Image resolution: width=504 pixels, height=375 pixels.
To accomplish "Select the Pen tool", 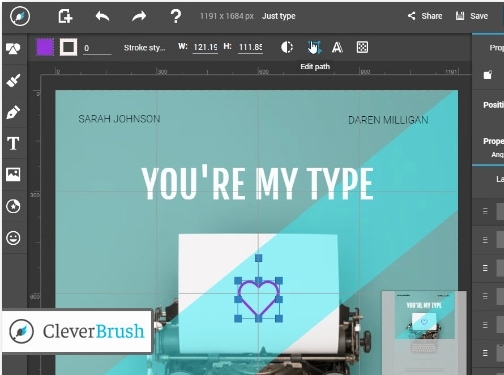I will pyautogui.click(x=13, y=112).
